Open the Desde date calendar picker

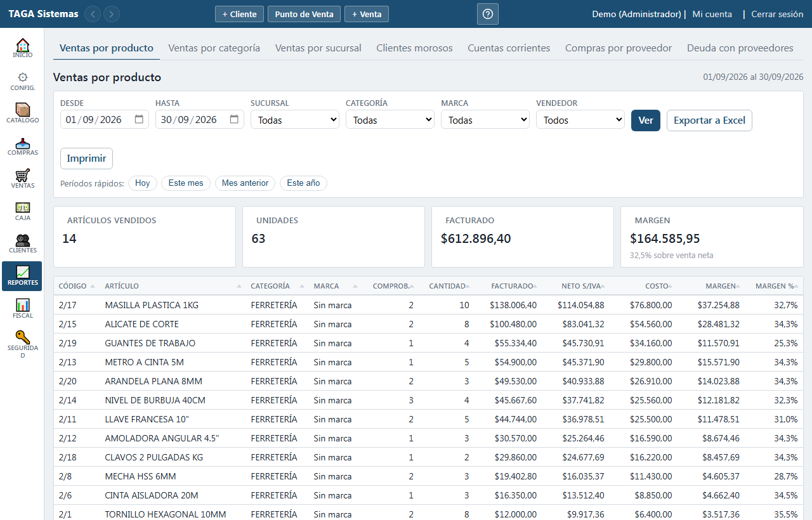(140, 119)
